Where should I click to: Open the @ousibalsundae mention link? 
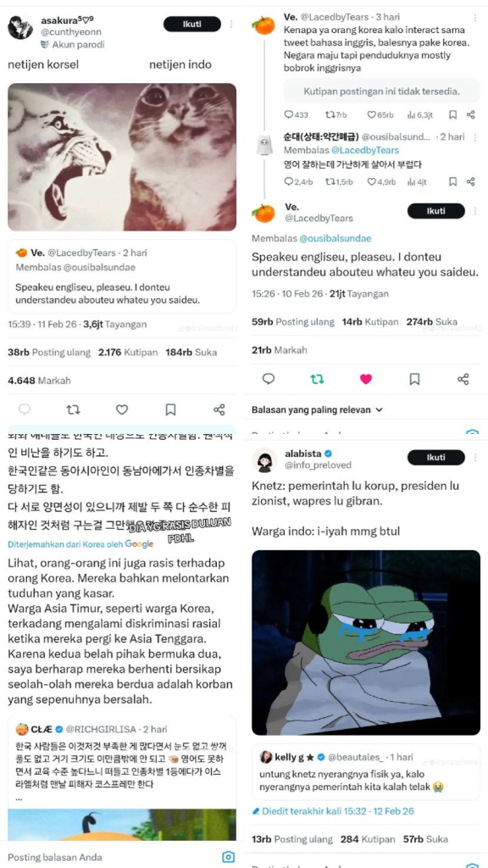click(335, 238)
